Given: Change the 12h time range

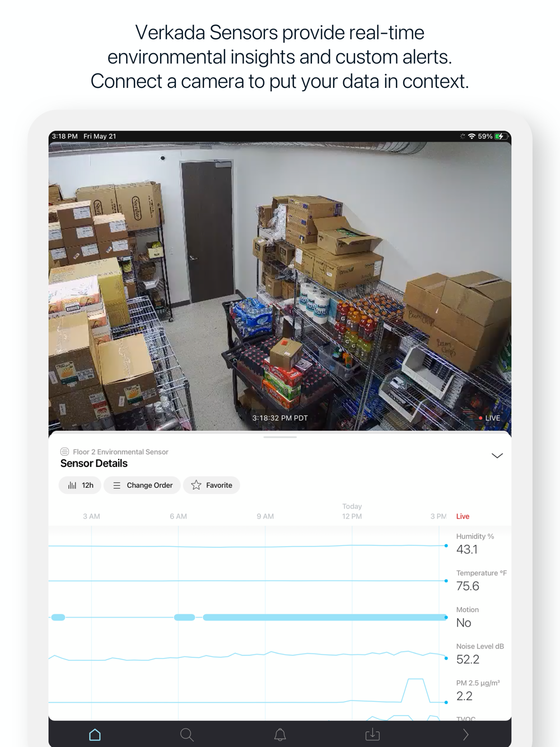Looking at the screenshot, I should [x=80, y=485].
